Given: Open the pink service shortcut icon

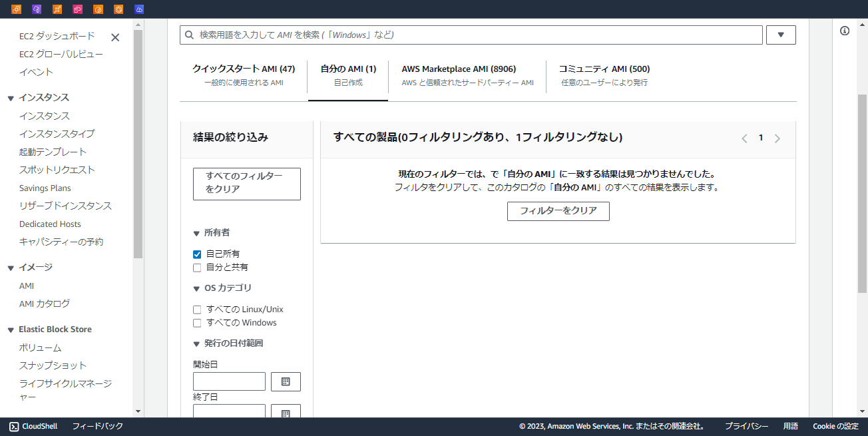Looking at the screenshot, I should click(x=78, y=9).
